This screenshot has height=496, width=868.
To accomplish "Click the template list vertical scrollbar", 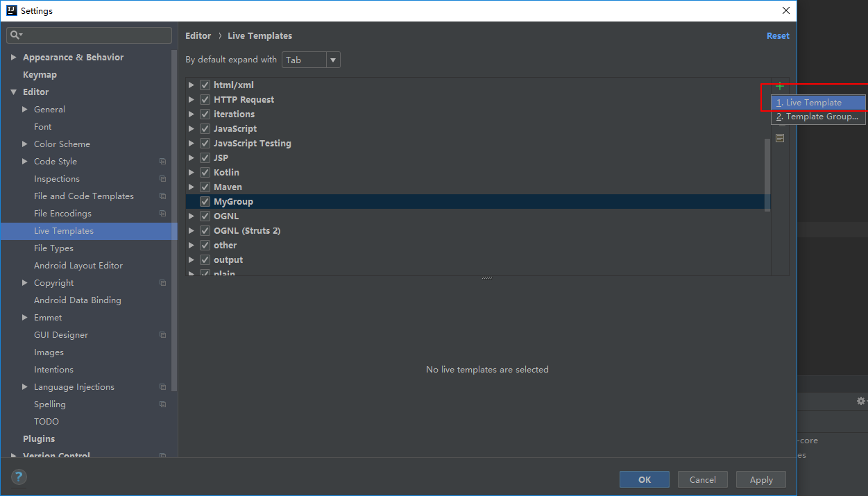I will point(767,175).
